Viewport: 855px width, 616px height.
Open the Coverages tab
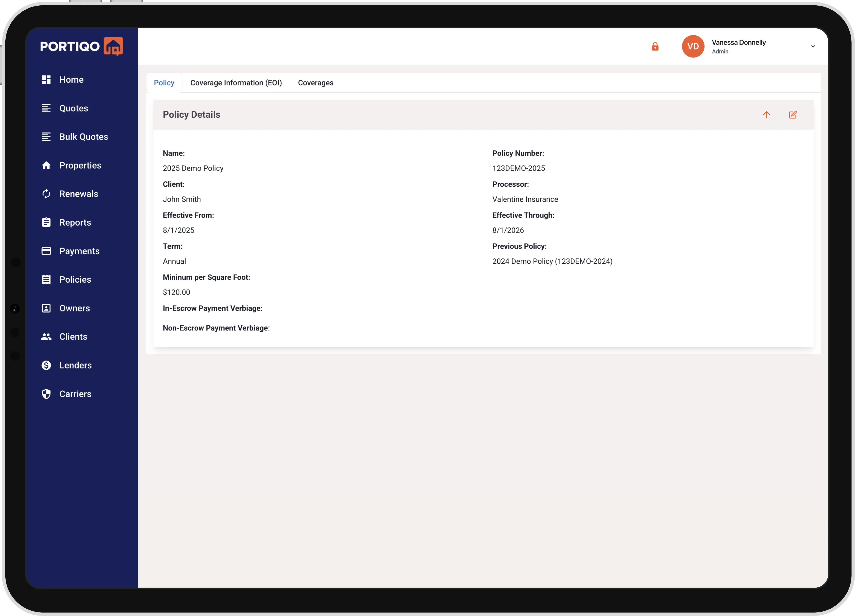(x=316, y=83)
